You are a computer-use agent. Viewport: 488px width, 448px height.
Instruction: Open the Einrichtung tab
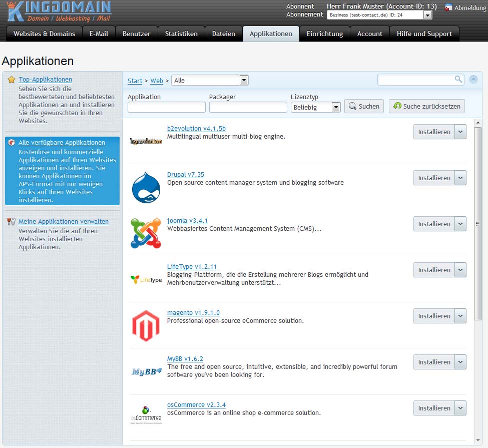(x=325, y=34)
